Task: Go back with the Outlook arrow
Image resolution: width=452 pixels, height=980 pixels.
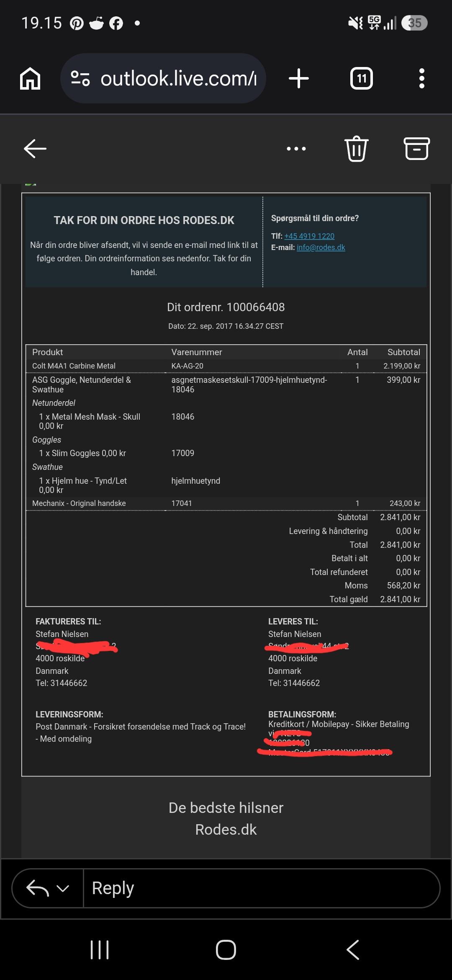Action: [x=35, y=149]
